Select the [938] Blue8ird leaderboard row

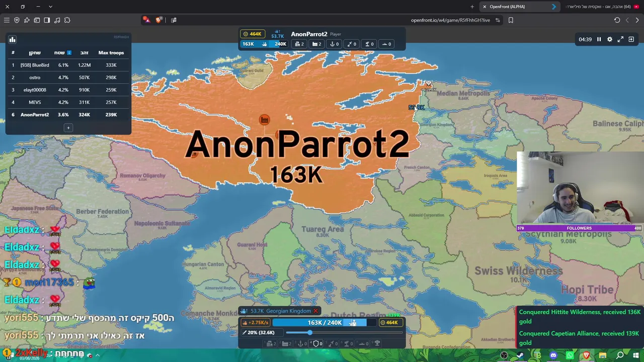(x=68, y=65)
